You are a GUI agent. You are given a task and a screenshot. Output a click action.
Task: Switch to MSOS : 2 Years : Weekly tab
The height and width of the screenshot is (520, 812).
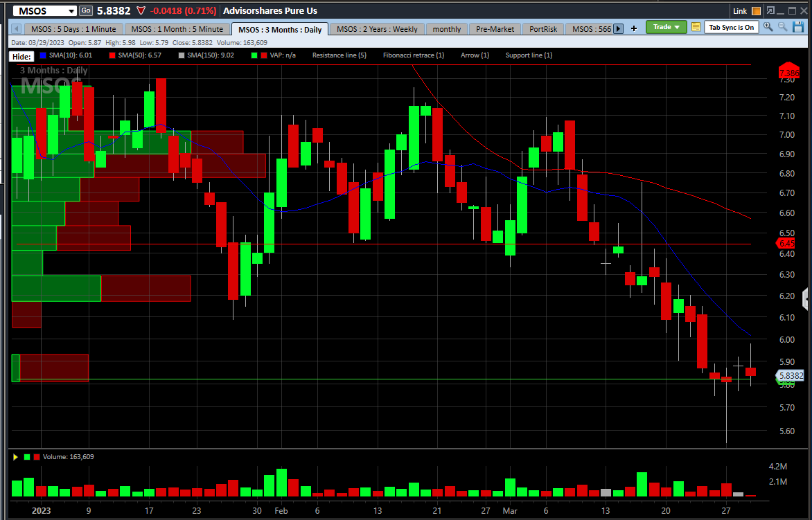point(377,29)
